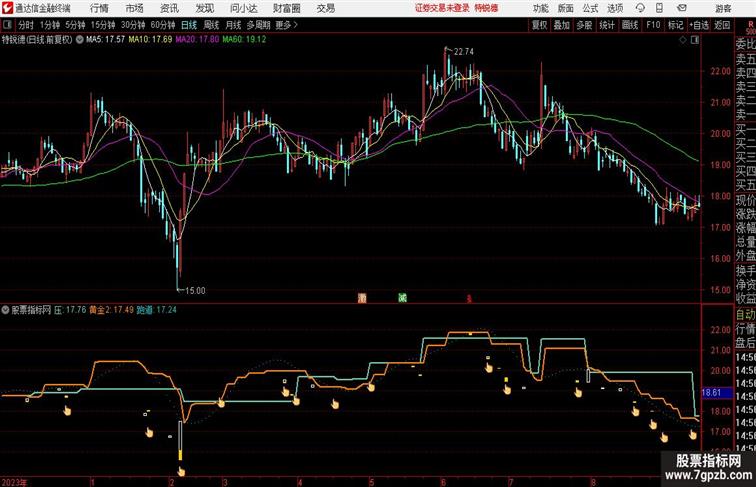Click the MA60: 19.12 value
The width and height of the screenshot is (756, 487).
pyautogui.click(x=244, y=40)
